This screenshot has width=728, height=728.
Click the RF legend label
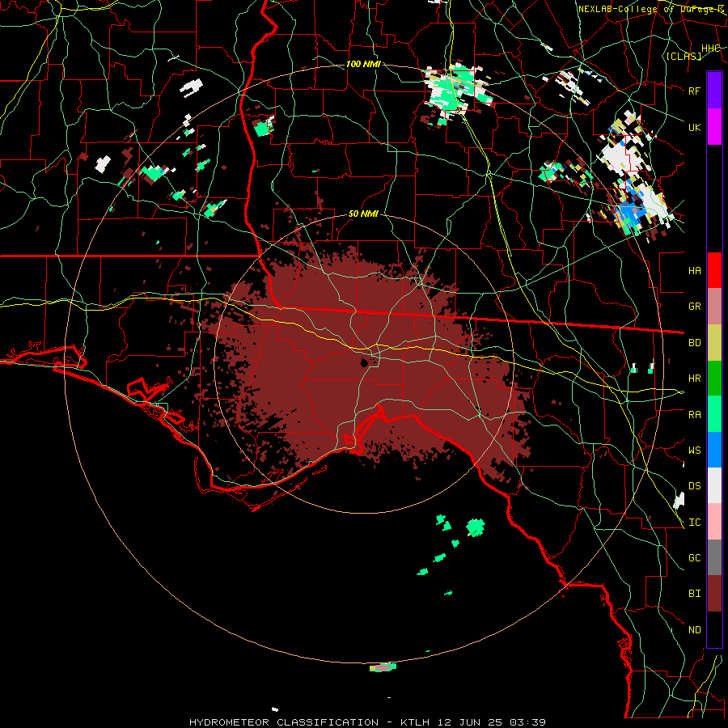[695, 91]
